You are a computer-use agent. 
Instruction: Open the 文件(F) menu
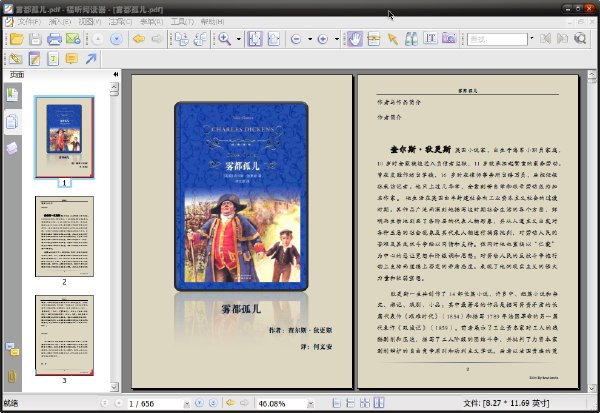pyautogui.click(x=29, y=22)
